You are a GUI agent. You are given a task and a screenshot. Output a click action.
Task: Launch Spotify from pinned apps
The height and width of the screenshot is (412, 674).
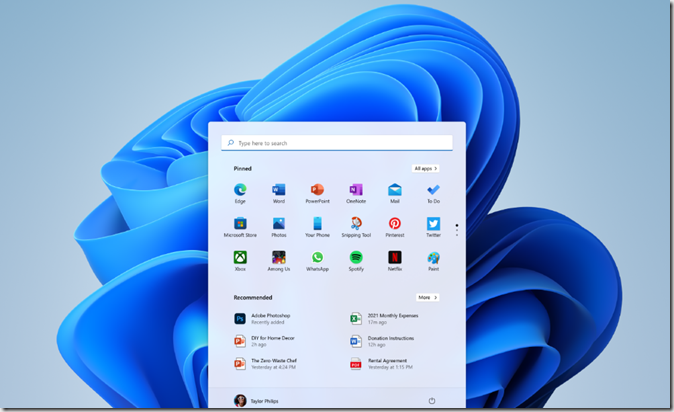pos(356,258)
